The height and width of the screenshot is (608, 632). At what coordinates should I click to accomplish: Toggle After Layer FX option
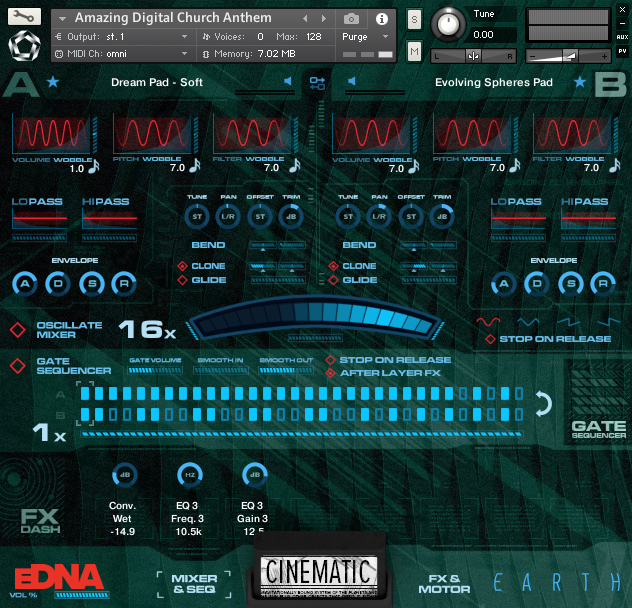coord(331,373)
